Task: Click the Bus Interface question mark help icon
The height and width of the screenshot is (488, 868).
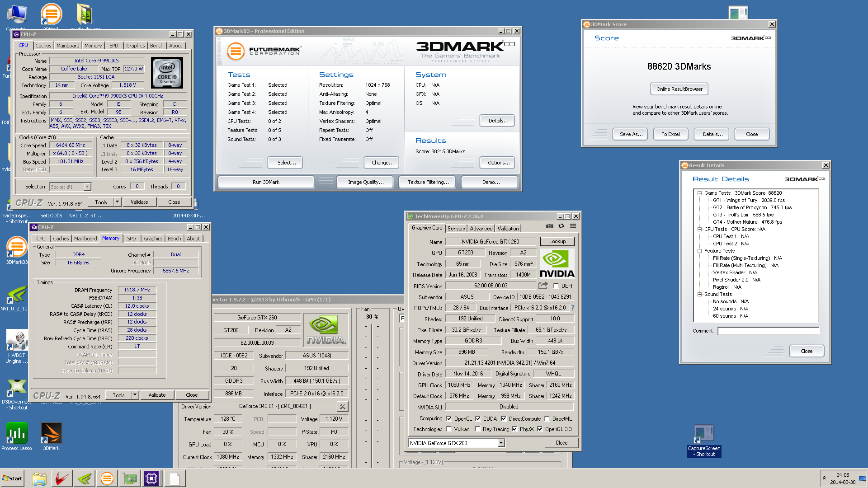Action: coord(572,308)
